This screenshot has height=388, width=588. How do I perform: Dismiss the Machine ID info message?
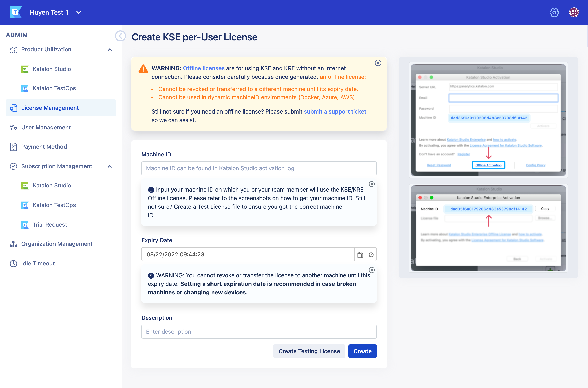point(372,184)
